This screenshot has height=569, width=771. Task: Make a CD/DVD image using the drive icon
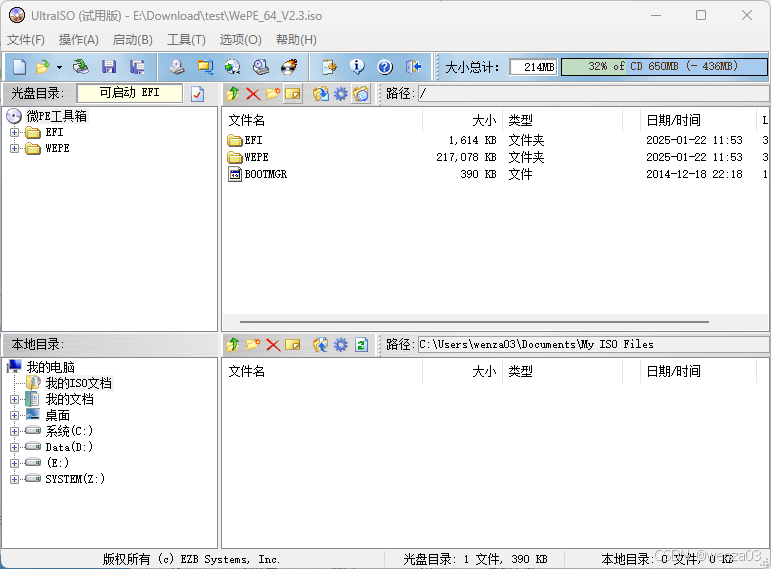click(177, 67)
